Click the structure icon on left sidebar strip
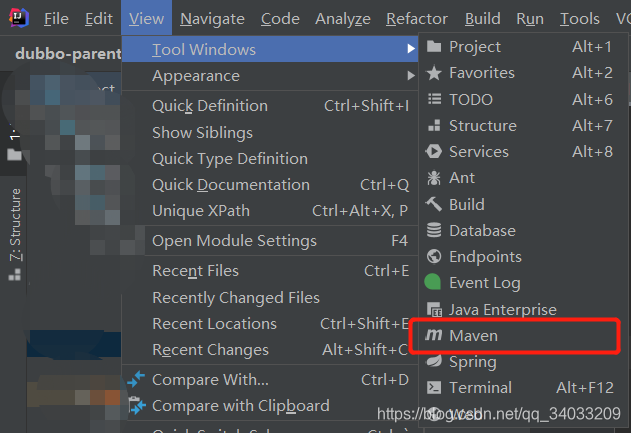 (14, 274)
